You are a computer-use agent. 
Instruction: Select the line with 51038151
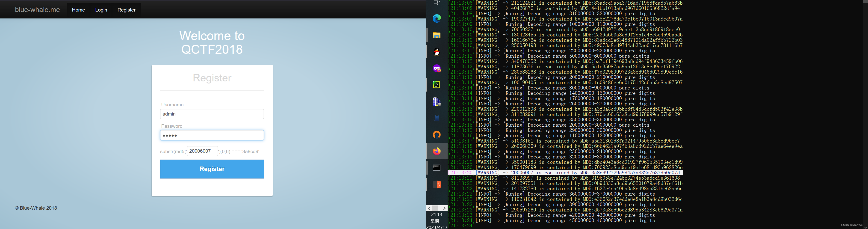tap(564, 141)
